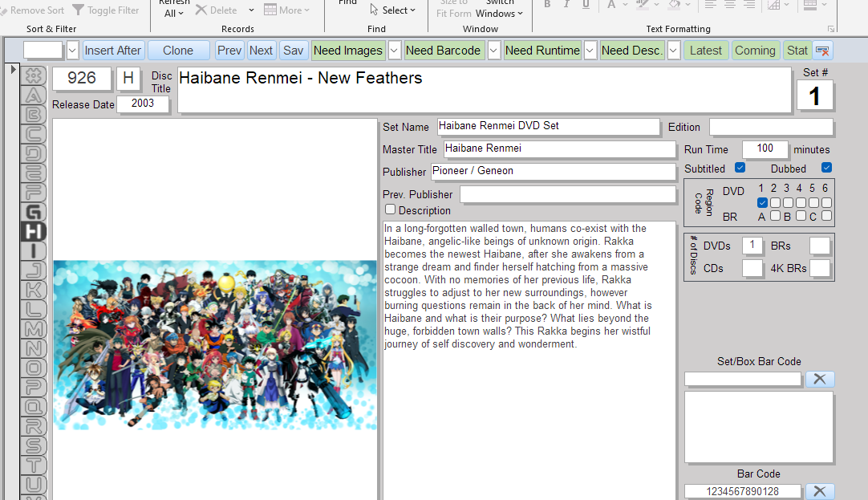
Task: Jump to titles starting with K
Action: coord(34,290)
